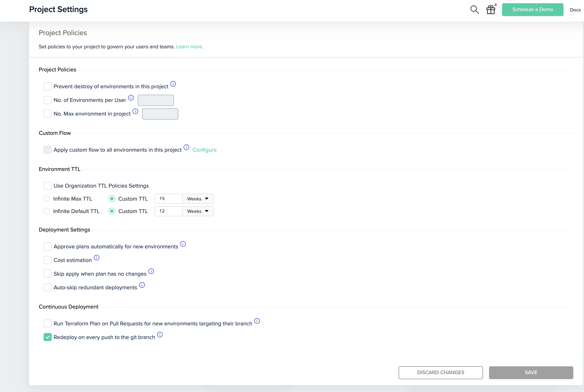
Task: Click info icon beside Prevent destroy of environments
Action: pyautogui.click(x=173, y=84)
